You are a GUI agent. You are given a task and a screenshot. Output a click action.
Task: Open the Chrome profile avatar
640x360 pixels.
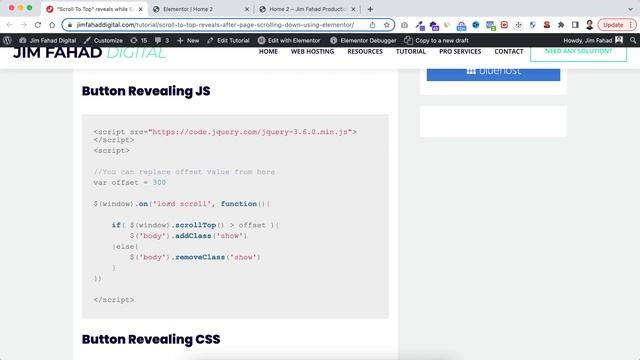(x=589, y=25)
